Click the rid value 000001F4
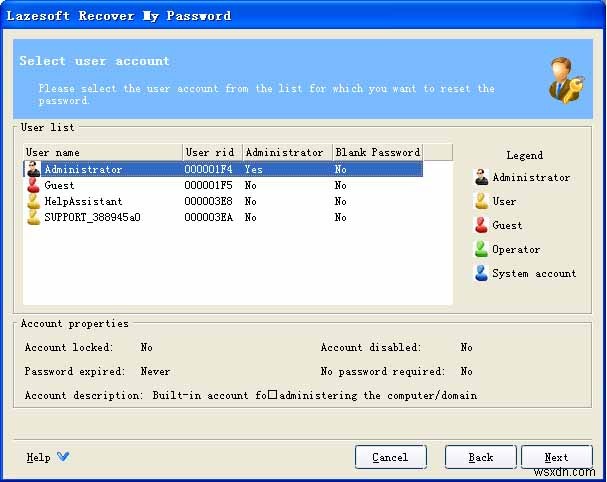The height and width of the screenshot is (482, 607). point(208,169)
